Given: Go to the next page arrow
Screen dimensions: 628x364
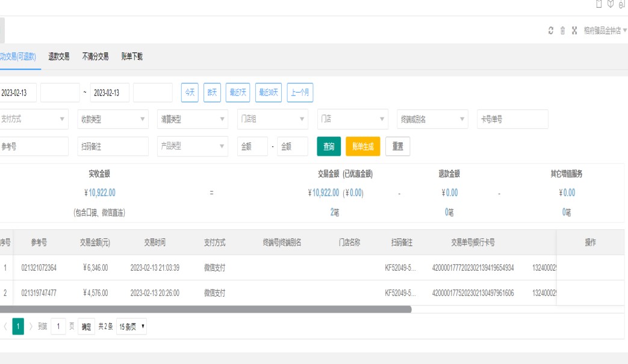Looking at the screenshot, I should [31, 327].
